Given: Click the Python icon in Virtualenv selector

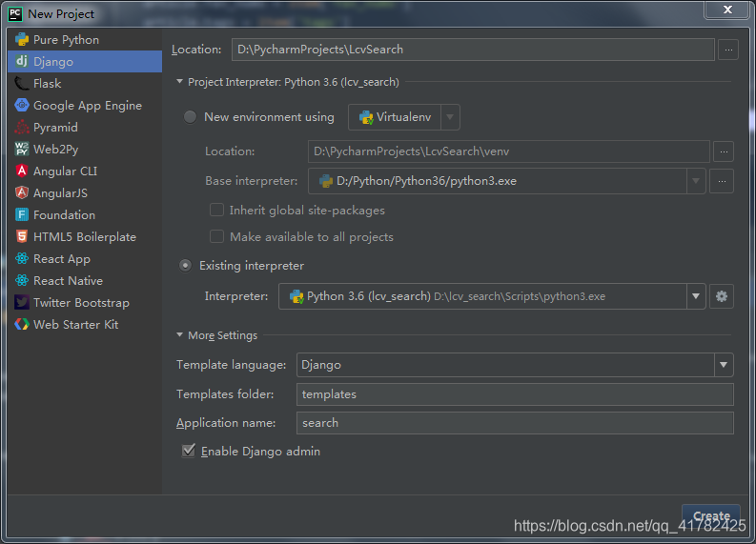Looking at the screenshot, I should click(366, 117).
